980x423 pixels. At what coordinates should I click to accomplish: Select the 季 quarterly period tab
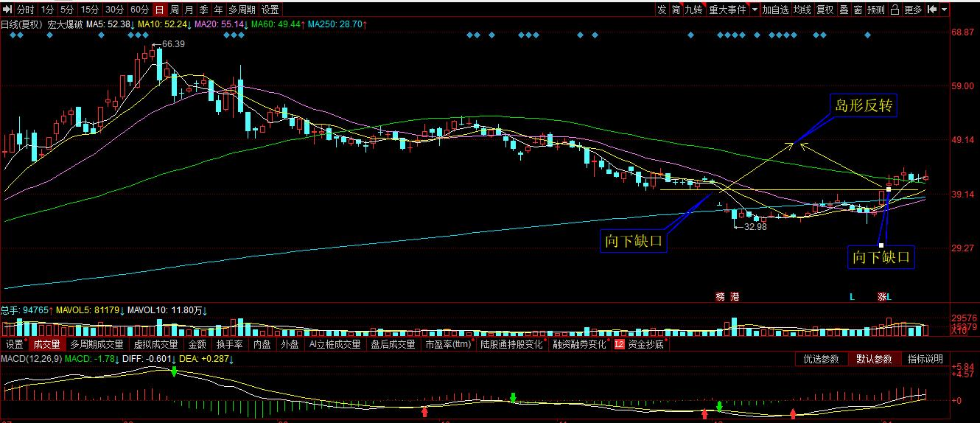point(204,10)
